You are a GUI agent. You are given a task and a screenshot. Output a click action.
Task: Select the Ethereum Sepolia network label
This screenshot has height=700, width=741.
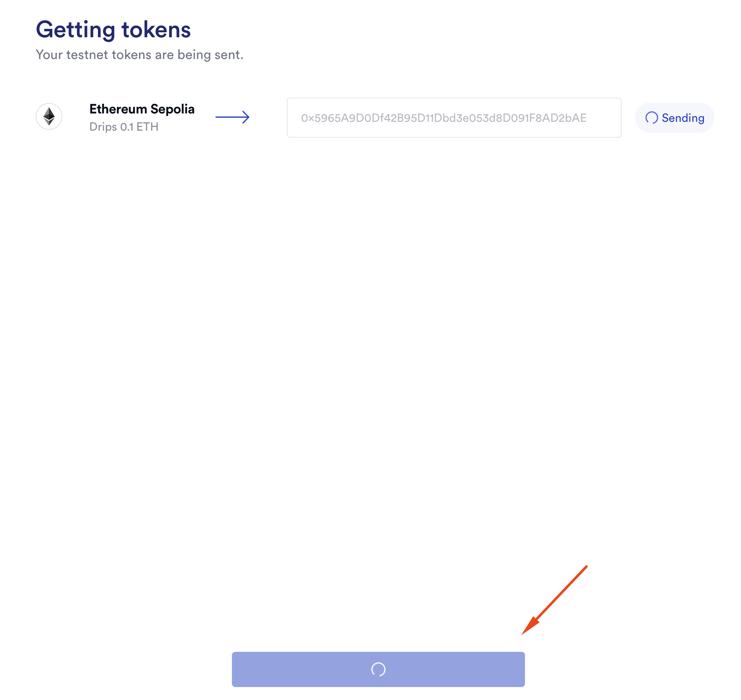pos(142,109)
